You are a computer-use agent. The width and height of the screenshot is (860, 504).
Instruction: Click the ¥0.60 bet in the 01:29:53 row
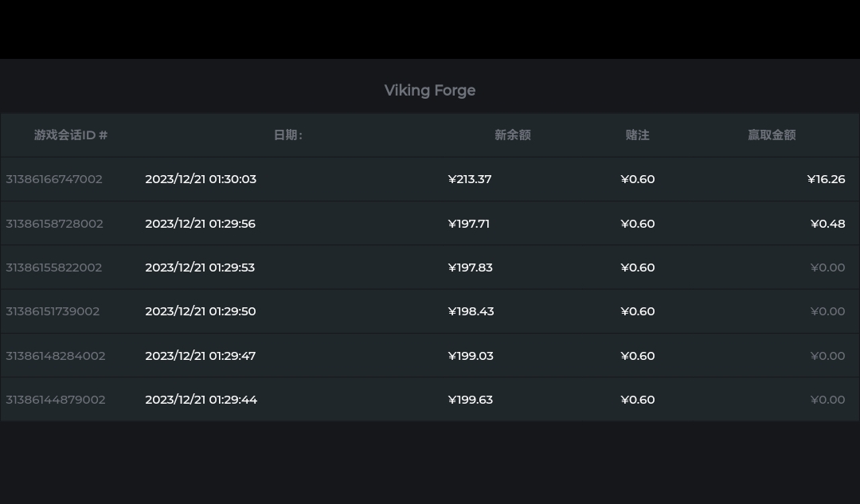tap(637, 268)
